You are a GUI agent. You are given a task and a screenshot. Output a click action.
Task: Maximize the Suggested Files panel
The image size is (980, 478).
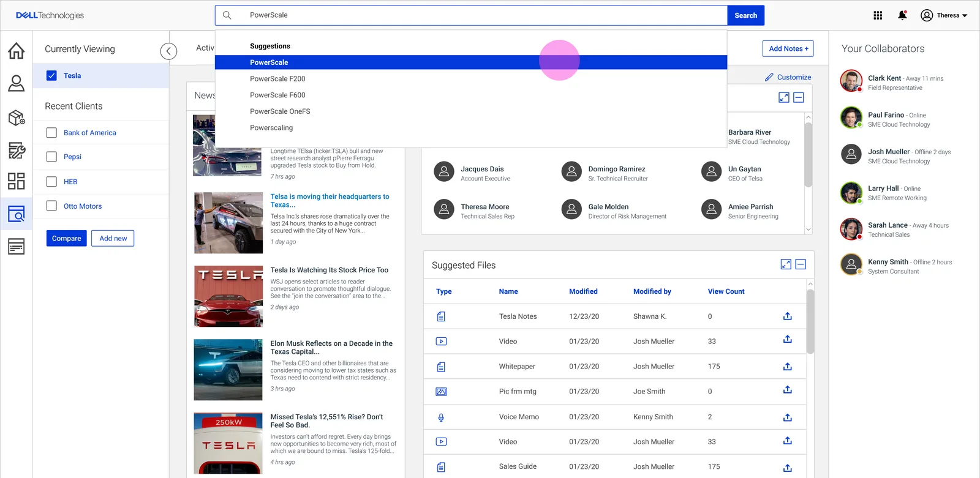click(786, 264)
